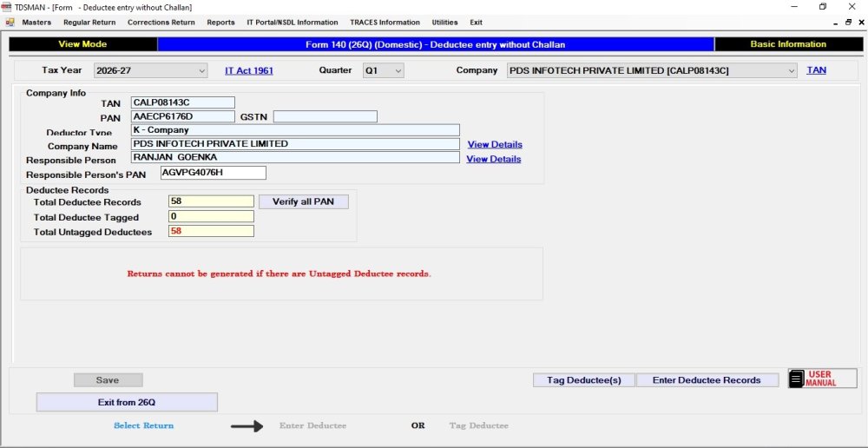This screenshot has height=448, width=868.
Task: Click the empty GSTN field
Action: point(325,116)
